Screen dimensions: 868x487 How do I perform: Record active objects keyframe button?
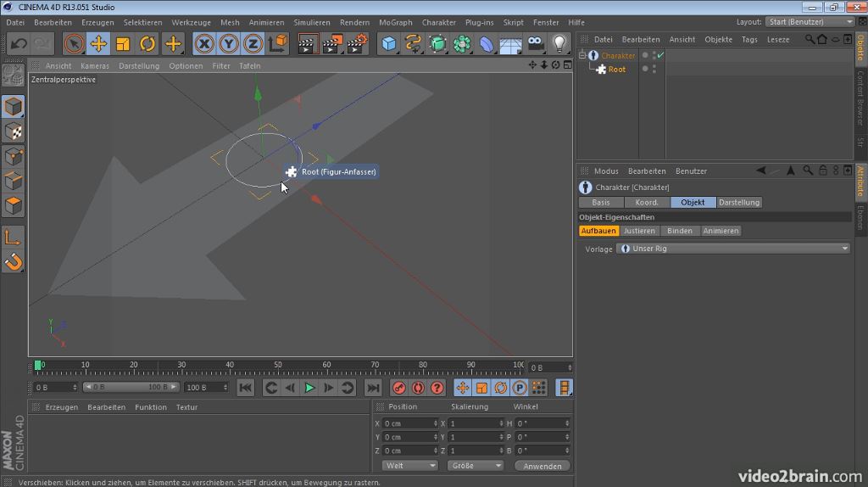398,388
